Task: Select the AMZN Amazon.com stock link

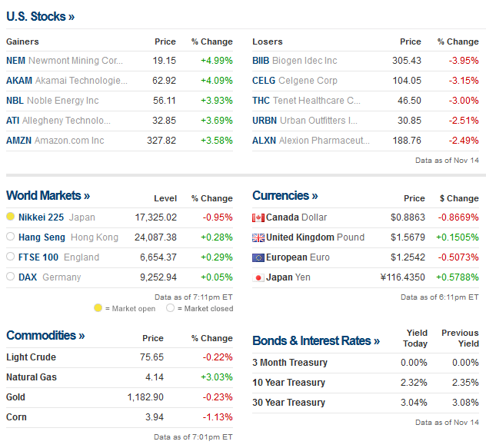Action: click(x=55, y=141)
